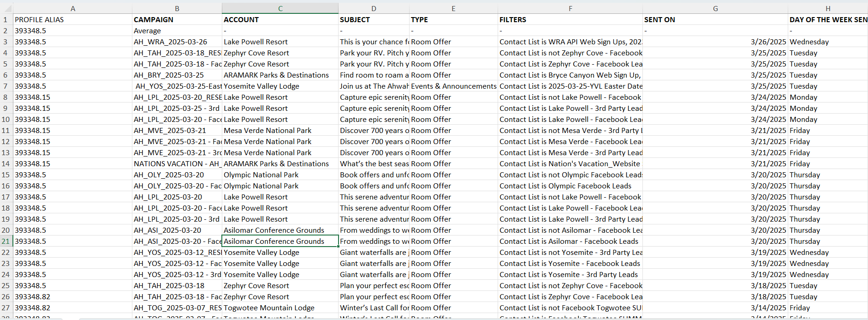Select 'What's the best seas' subject cell
Screen dimensions: 868x320
(374, 163)
